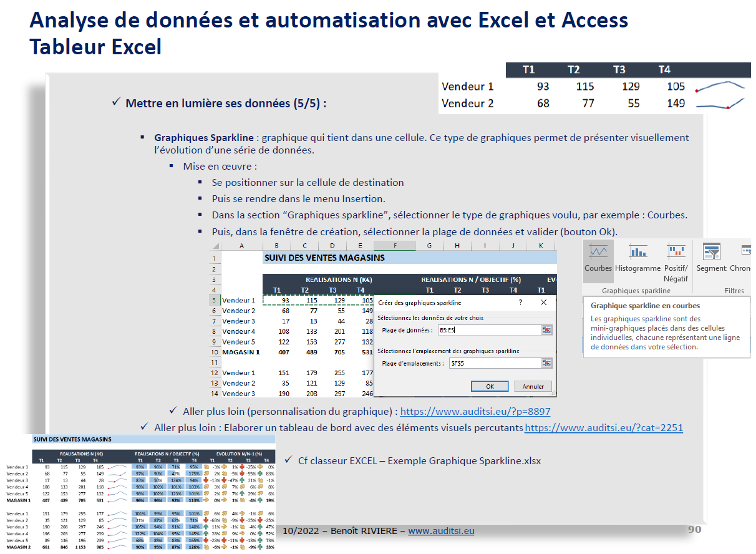
Task: Click the dashboard thumbnail at bottom left
Action: pos(140,493)
